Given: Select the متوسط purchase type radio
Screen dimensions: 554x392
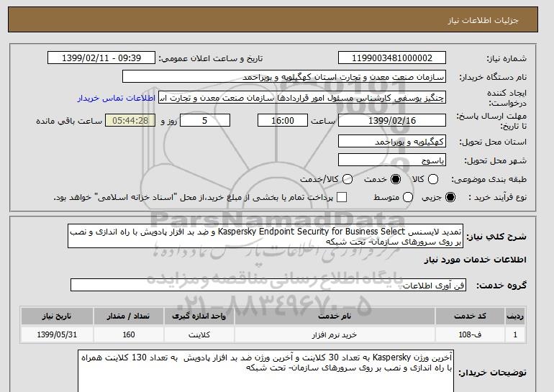Looking at the screenshot, I should pos(408,197).
